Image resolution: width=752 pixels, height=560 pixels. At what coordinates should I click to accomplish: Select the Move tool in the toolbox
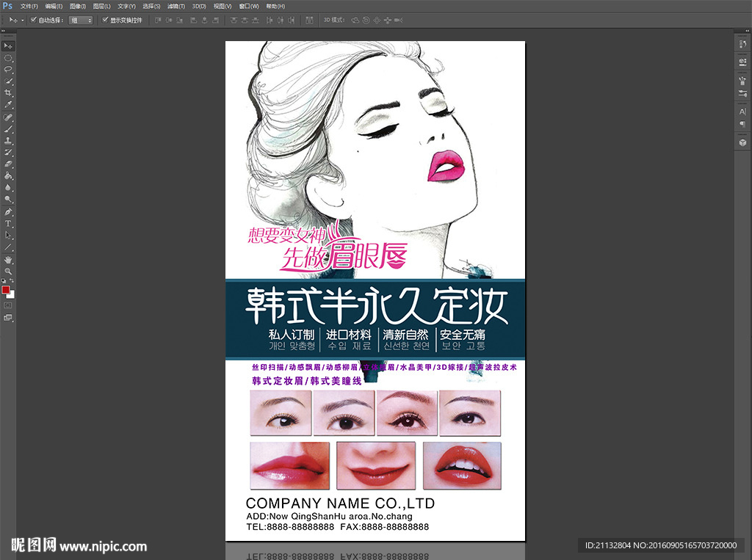(8, 46)
